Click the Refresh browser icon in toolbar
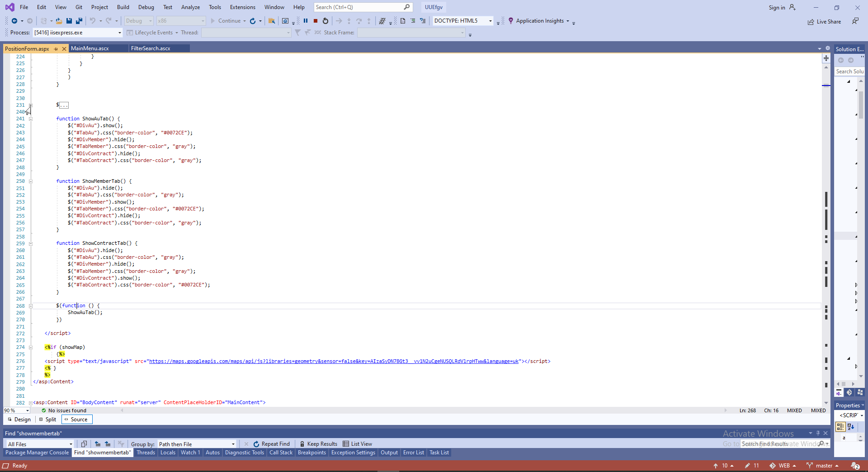The image size is (868, 472). (x=253, y=21)
